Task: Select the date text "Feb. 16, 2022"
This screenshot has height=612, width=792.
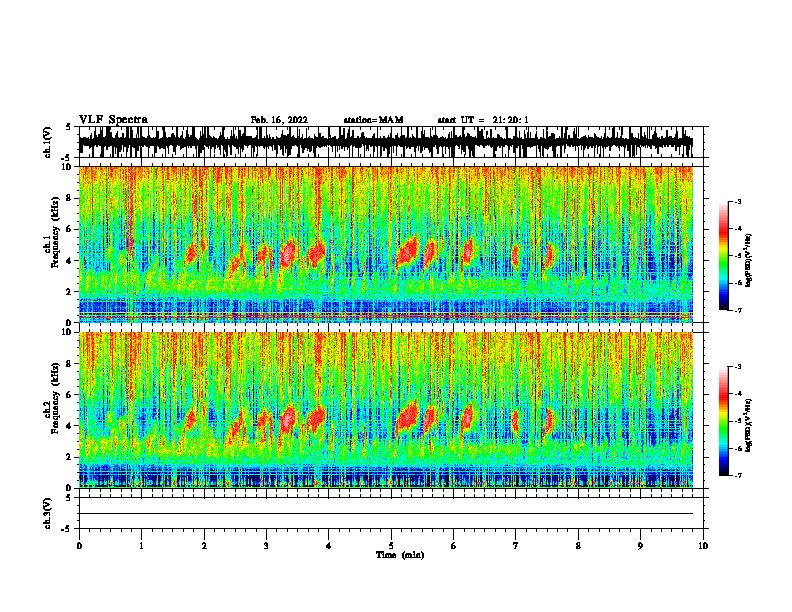Action: [279, 120]
